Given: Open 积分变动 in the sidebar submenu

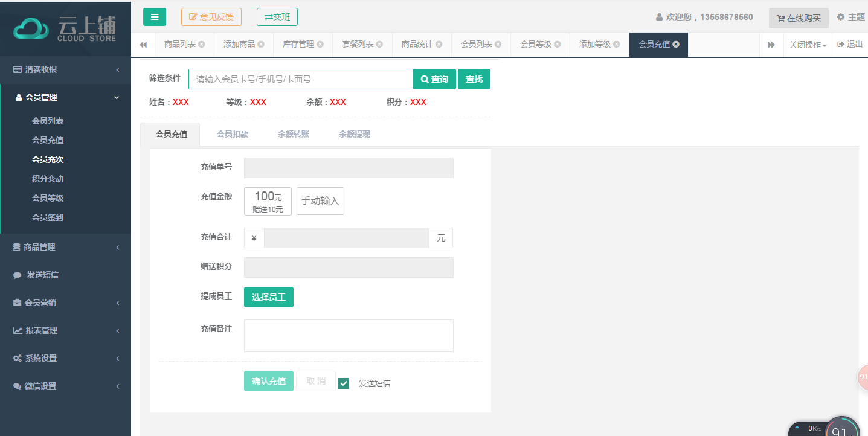Looking at the screenshot, I should pos(48,179).
